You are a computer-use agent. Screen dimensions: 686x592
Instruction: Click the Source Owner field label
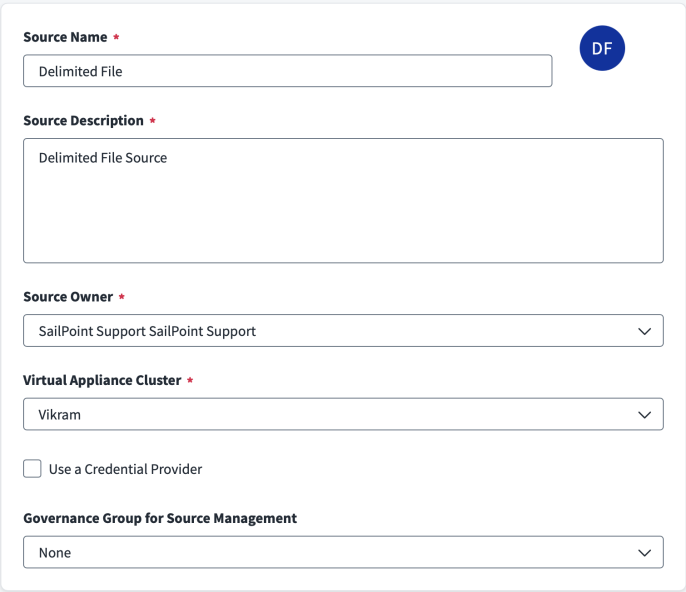(68, 297)
